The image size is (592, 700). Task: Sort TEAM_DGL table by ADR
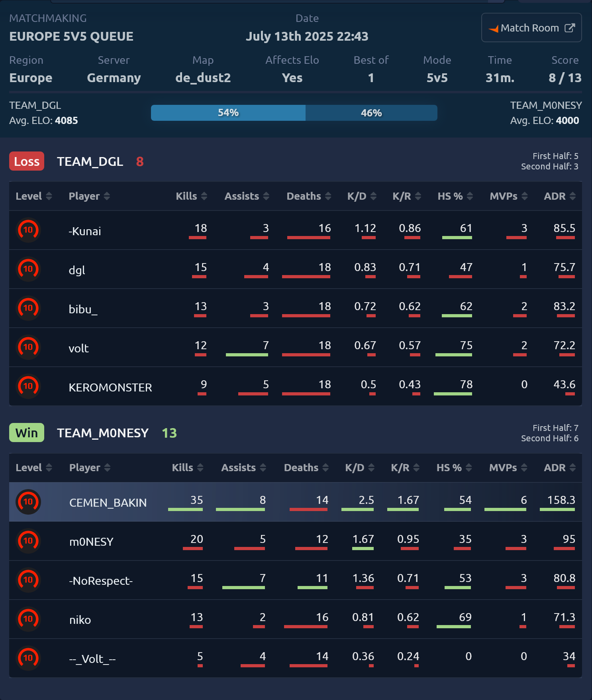[560, 196]
